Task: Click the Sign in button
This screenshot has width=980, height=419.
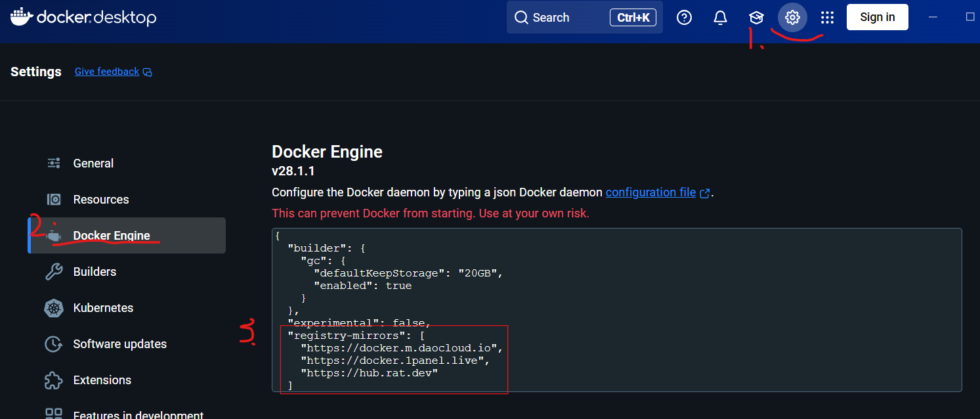Action: click(877, 17)
